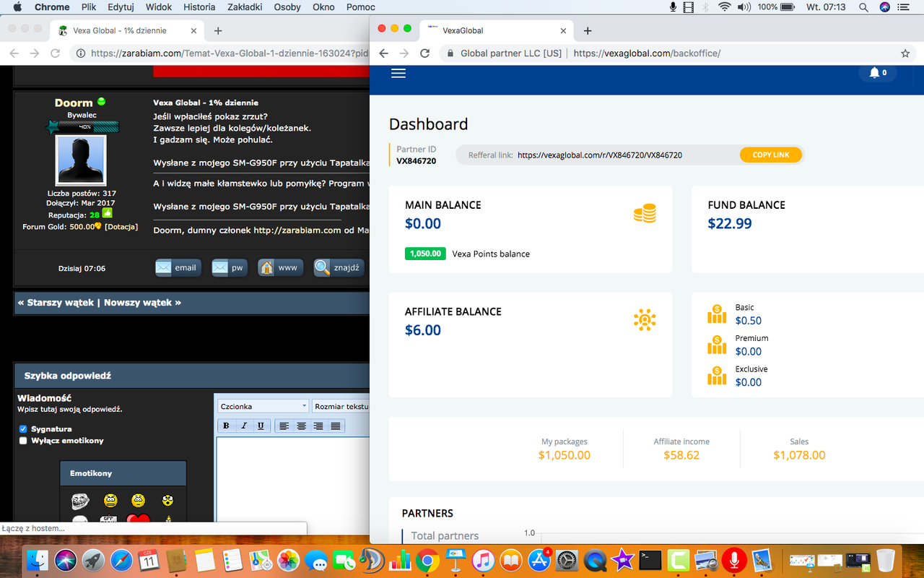Toggle bold in reply editor
924x578 pixels.
coord(226,426)
